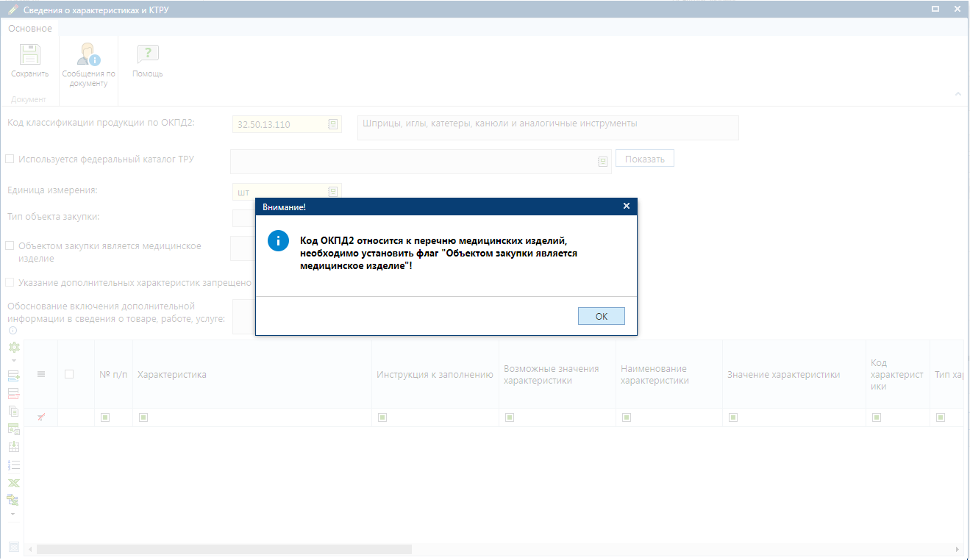This screenshot has width=970, height=560.
Task: Click the Характеристика column header
Action: 252,374
